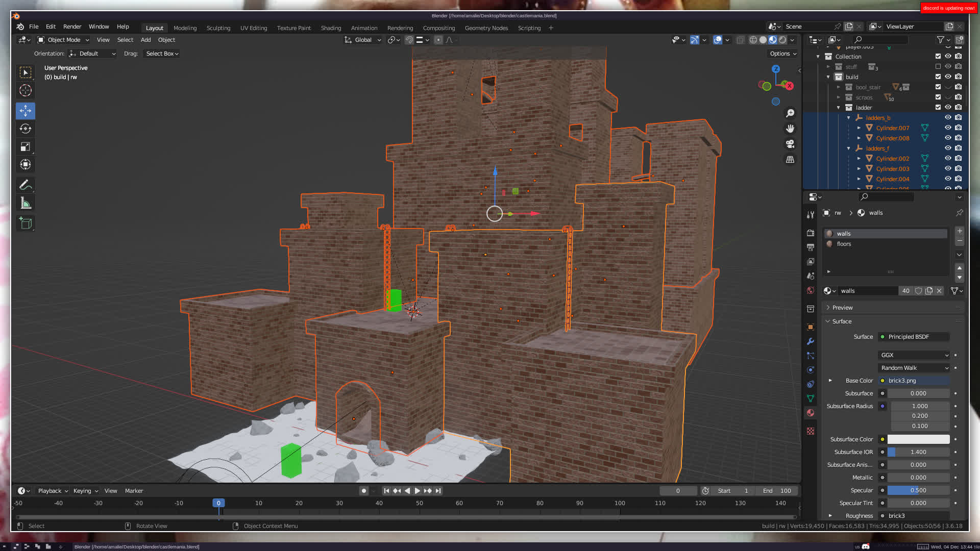
Task: Click the viewport Options button
Action: coord(782,54)
